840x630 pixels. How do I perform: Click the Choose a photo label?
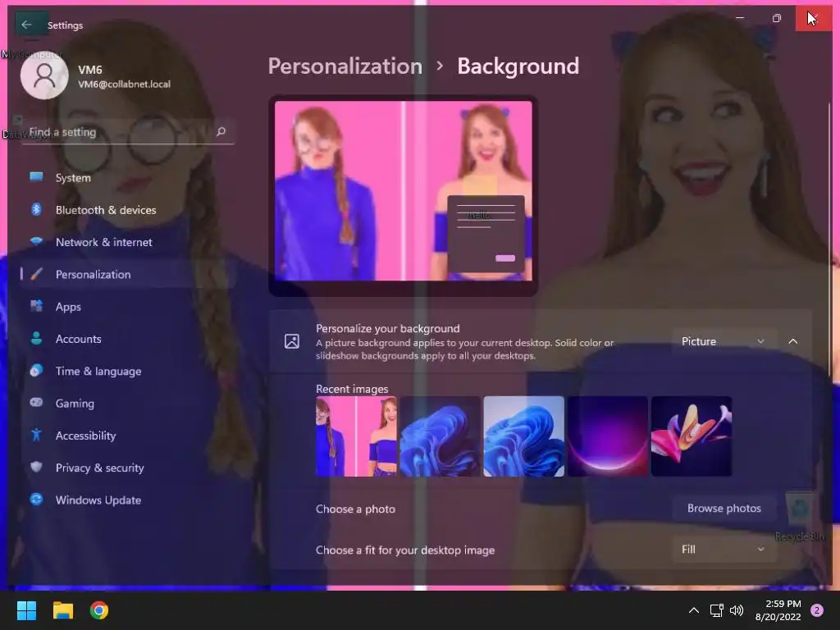pos(356,509)
